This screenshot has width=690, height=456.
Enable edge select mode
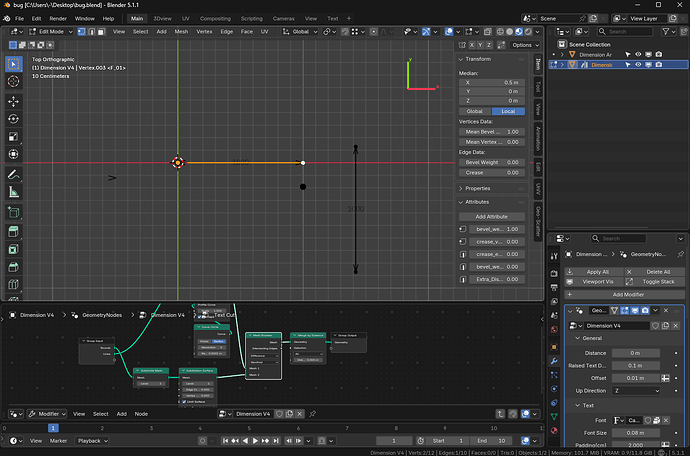(92, 32)
